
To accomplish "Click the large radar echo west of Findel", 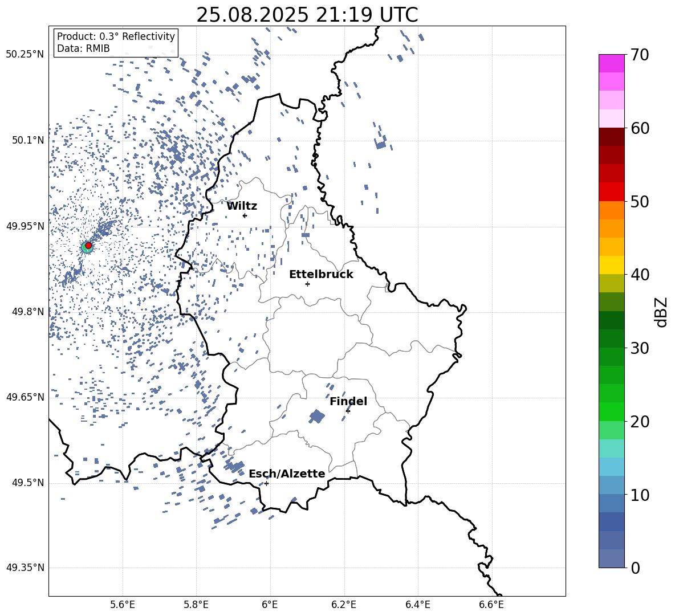I will pos(318,417).
